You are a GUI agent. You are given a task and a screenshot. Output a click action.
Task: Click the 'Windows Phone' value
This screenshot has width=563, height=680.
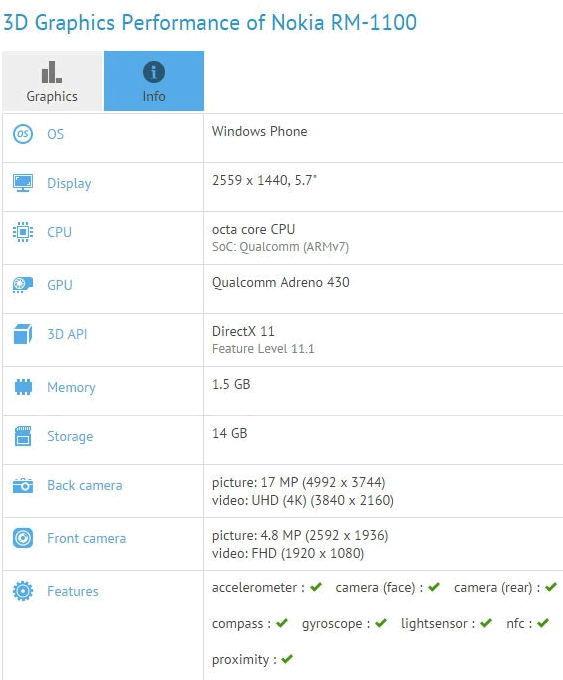click(259, 131)
